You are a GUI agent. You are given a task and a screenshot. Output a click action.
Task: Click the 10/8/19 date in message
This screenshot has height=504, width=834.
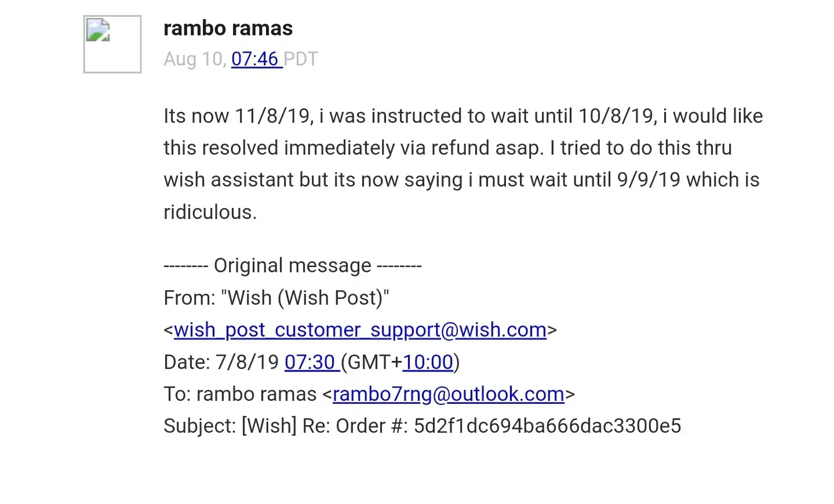616,116
